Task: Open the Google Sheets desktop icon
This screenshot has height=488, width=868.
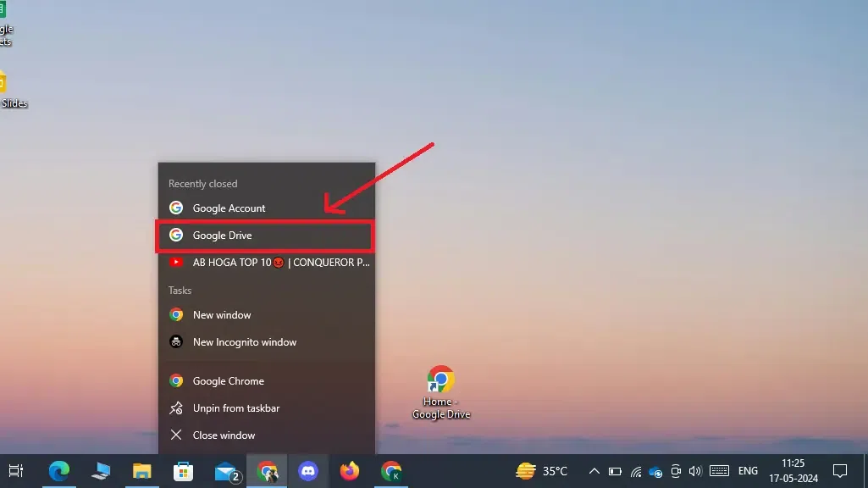Action: click(6, 25)
